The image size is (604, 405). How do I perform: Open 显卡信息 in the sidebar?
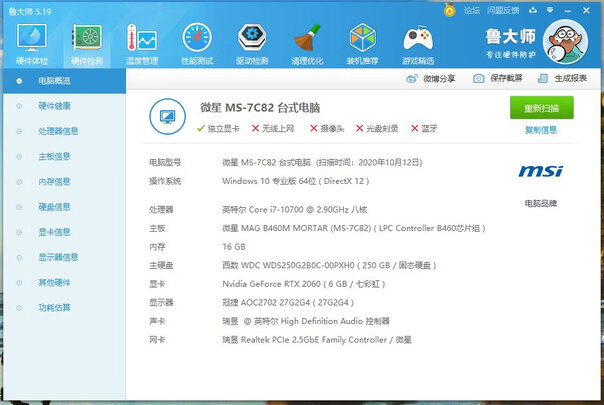(x=53, y=232)
